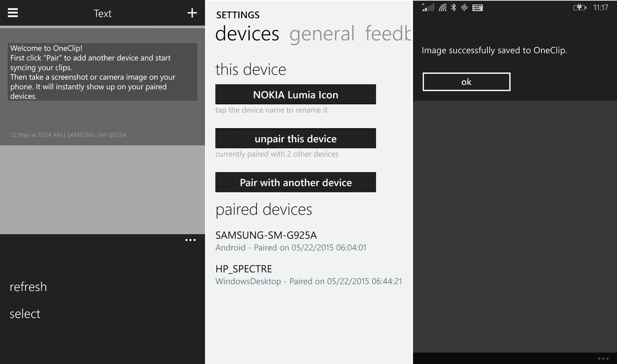Tap the 'this device' section heading
The width and height of the screenshot is (617, 364).
[251, 70]
